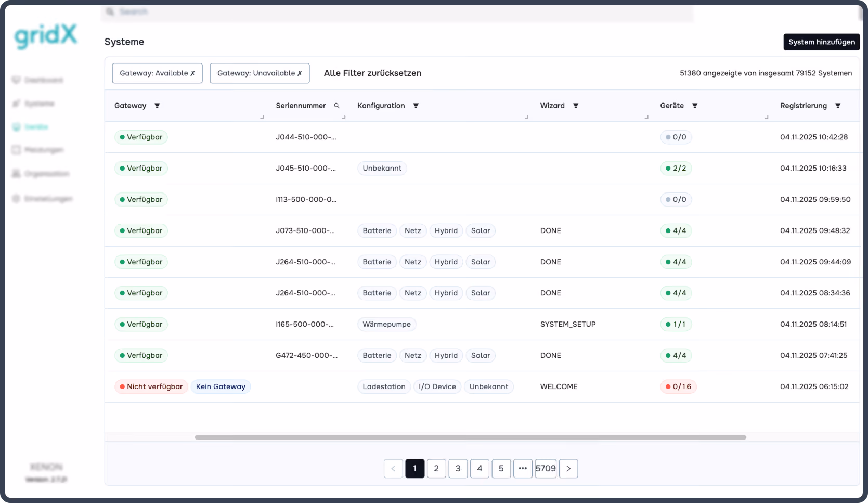868x503 pixels.
Task: Open the Geräte column filter icon
Action: (695, 106)
